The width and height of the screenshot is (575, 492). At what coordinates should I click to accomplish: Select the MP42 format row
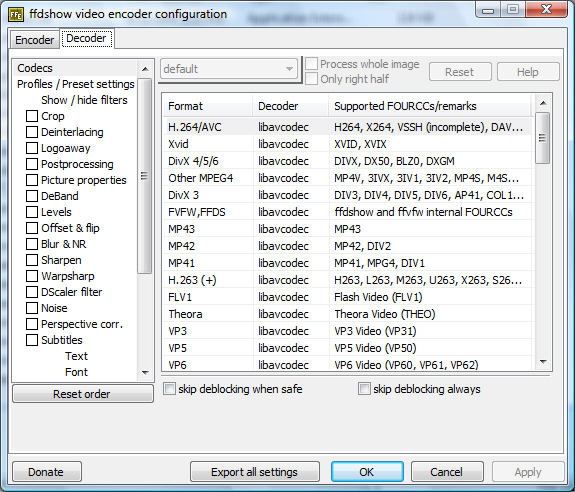click(x=347, y=246)
